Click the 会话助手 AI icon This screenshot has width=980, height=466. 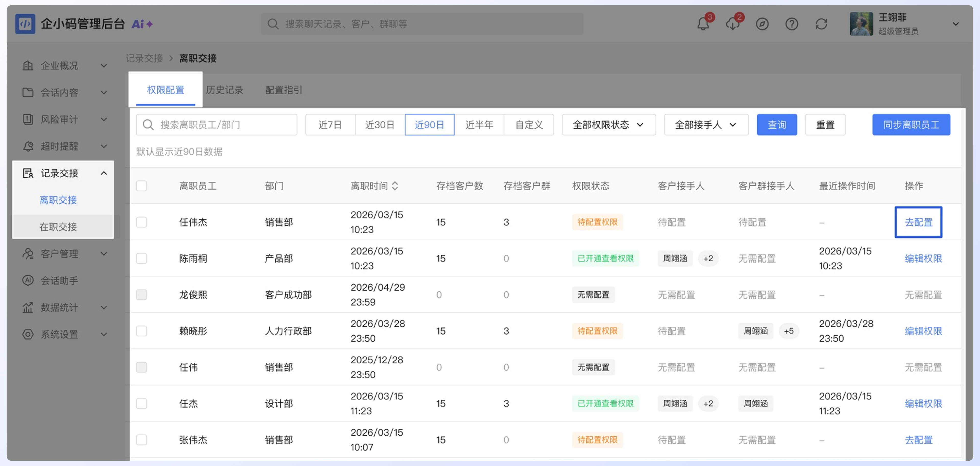click(x=28, y=281)
